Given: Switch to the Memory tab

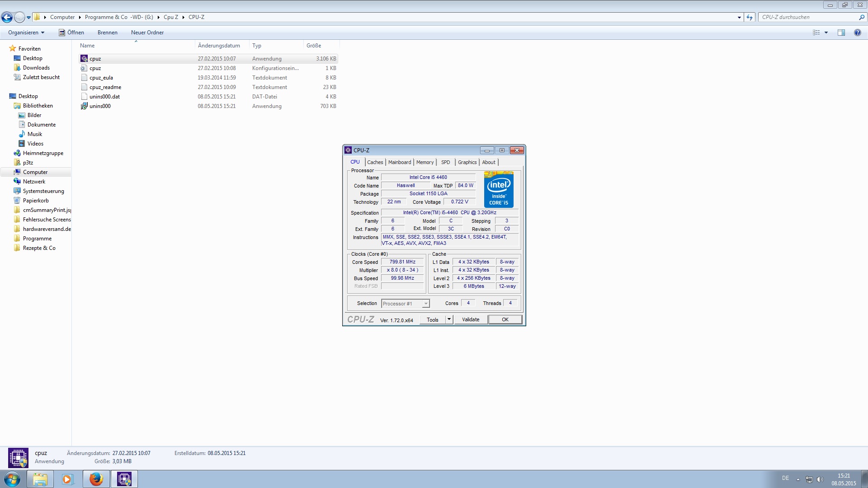Looking at the screenshot, I should point(425,162).
